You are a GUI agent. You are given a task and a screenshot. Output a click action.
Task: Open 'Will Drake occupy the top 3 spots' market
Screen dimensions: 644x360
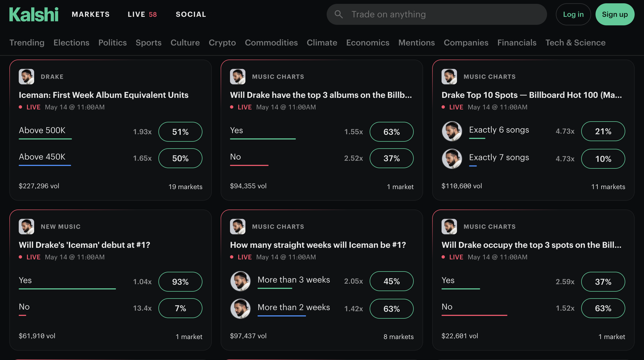click(x=531, y=245)
